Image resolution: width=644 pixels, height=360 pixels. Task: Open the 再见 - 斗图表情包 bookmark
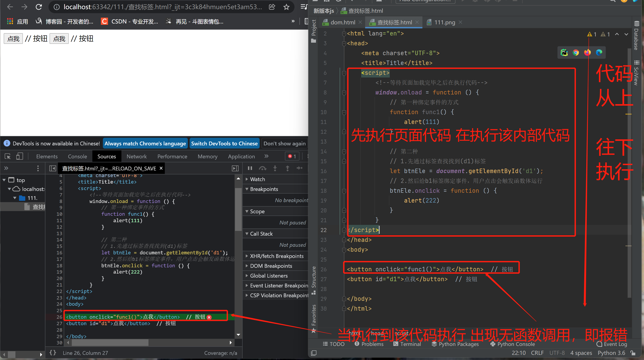point(195,21)
